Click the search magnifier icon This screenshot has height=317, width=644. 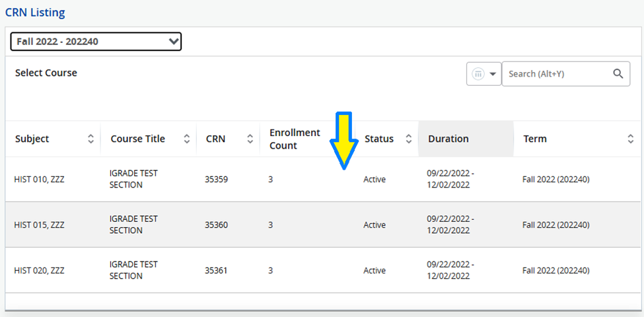pyautogui.click(x=618, y=73)
